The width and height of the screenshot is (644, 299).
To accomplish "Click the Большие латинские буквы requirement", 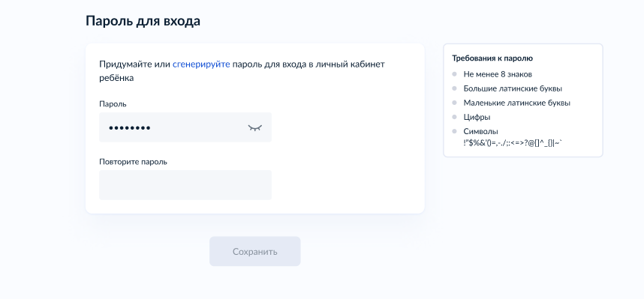I will click(513, 88).
